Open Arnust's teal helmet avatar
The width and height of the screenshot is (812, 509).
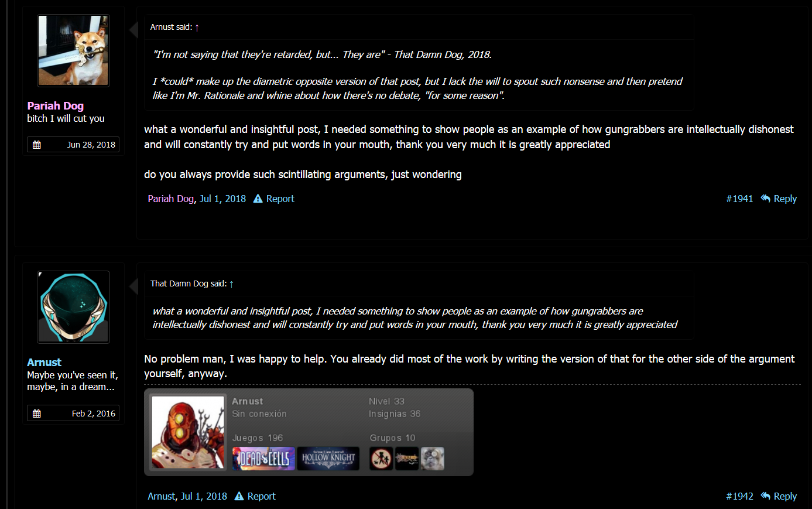(x=73, y=307)
